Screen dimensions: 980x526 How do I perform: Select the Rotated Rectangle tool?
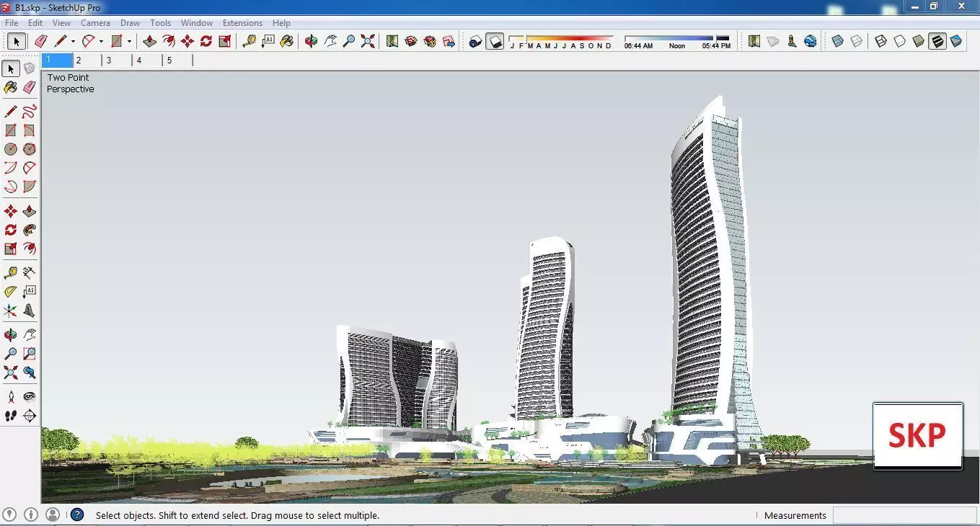click(x=29, y=130)
